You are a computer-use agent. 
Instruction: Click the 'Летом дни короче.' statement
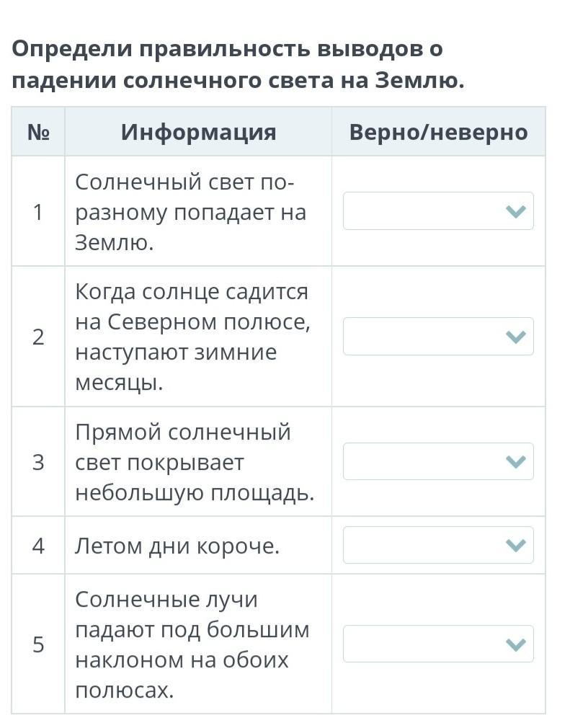177,546
